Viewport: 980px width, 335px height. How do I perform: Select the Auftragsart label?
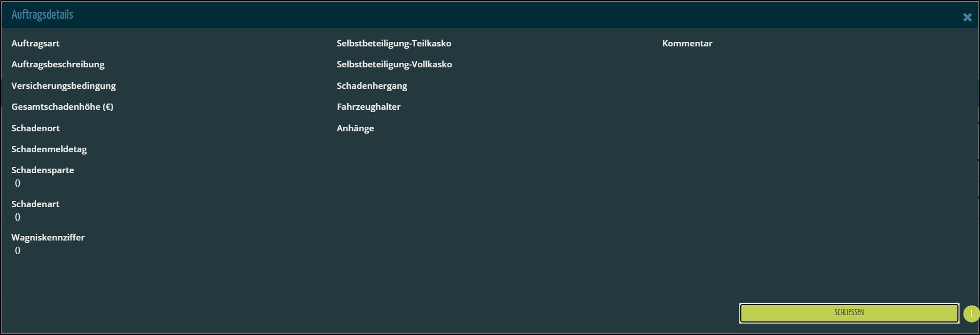pos(35,44)
